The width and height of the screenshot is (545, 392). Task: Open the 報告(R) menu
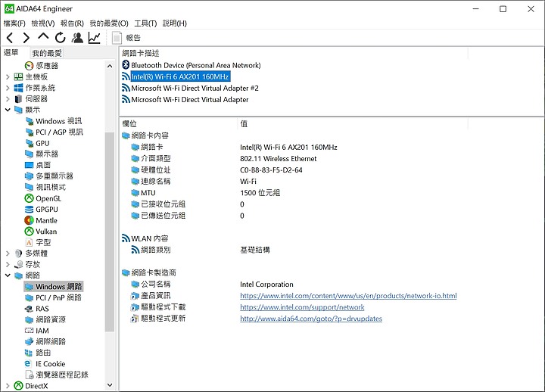tap(72, 23)
